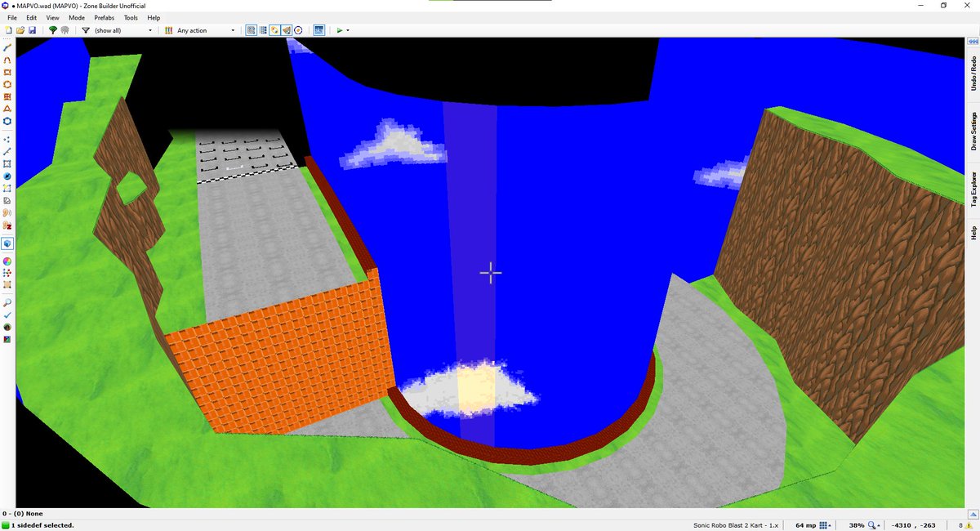This screenshot has width=980, height=531.
Task: Select the blue hexagon tool
Action: pyautogui.click(x=7, y=121)
